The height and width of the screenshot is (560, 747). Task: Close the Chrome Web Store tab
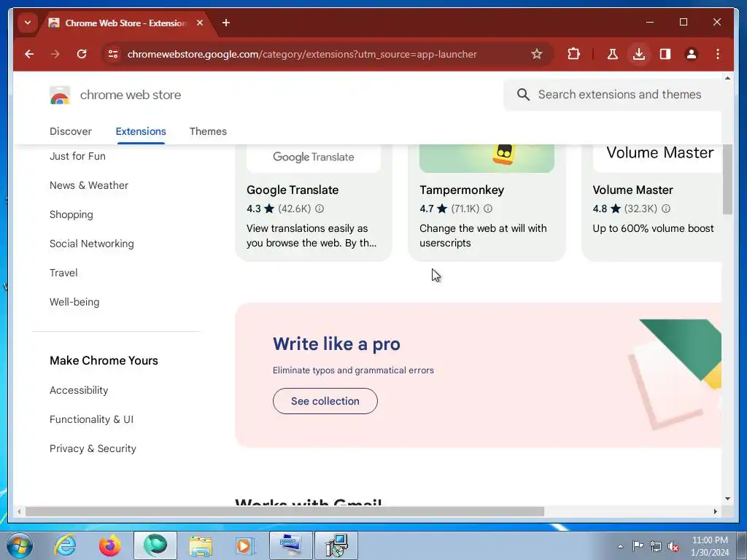200,23
